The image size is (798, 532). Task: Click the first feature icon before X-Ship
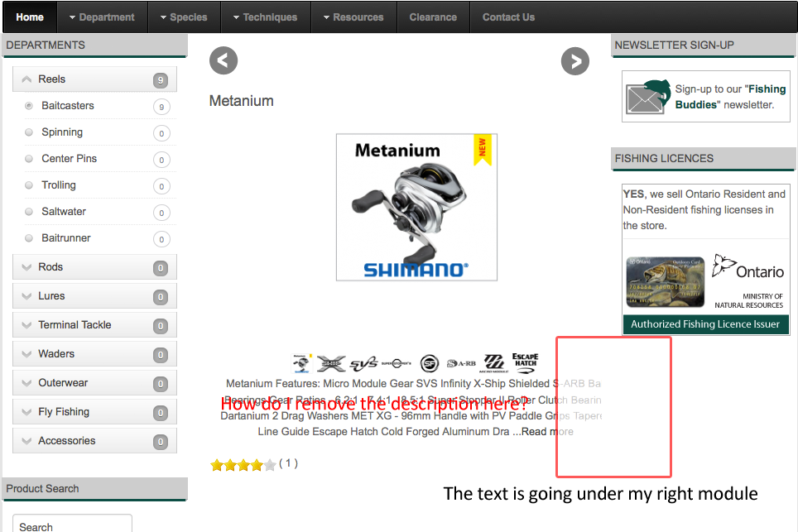pyautogui.click(x=301, y=363)
